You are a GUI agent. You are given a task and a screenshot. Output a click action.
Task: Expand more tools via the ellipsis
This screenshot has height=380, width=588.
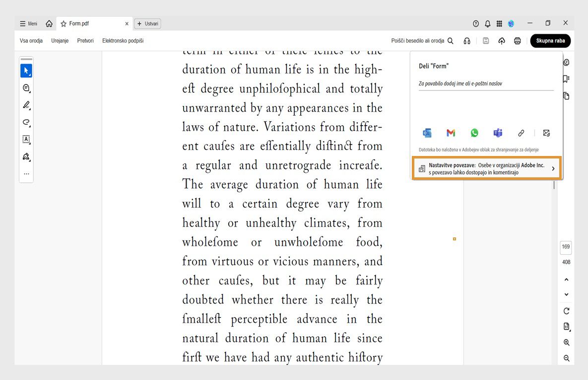pyautogui.click(x=26, y=174)
